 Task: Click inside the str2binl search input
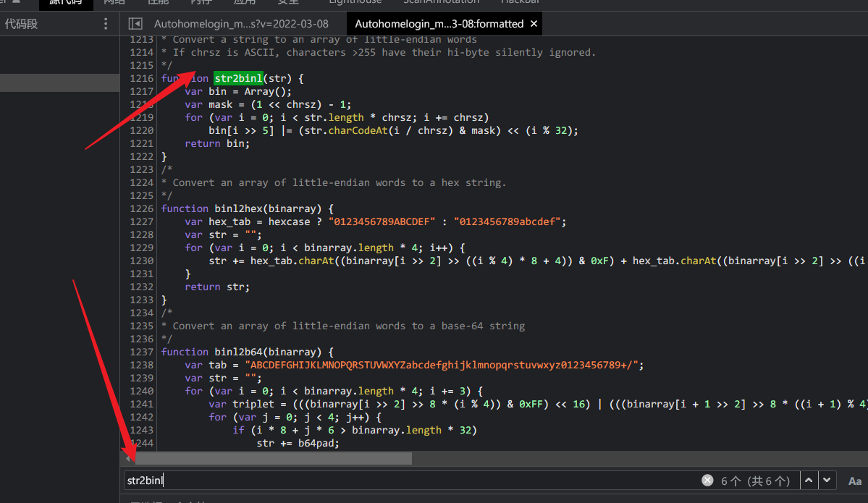pyautogui.click(x=410, y=481)
